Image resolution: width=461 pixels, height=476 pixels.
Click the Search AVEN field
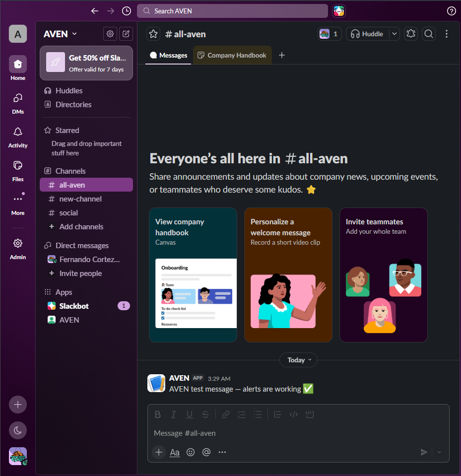(x=232, y=11)
